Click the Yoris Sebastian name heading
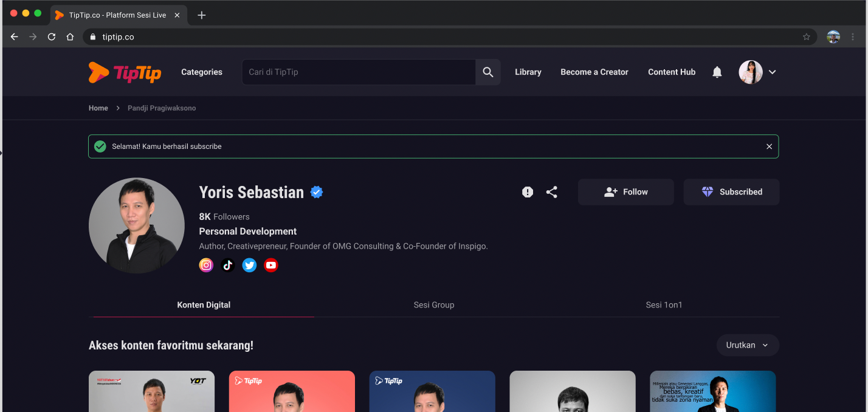868x412 pixels. [252, 193]
